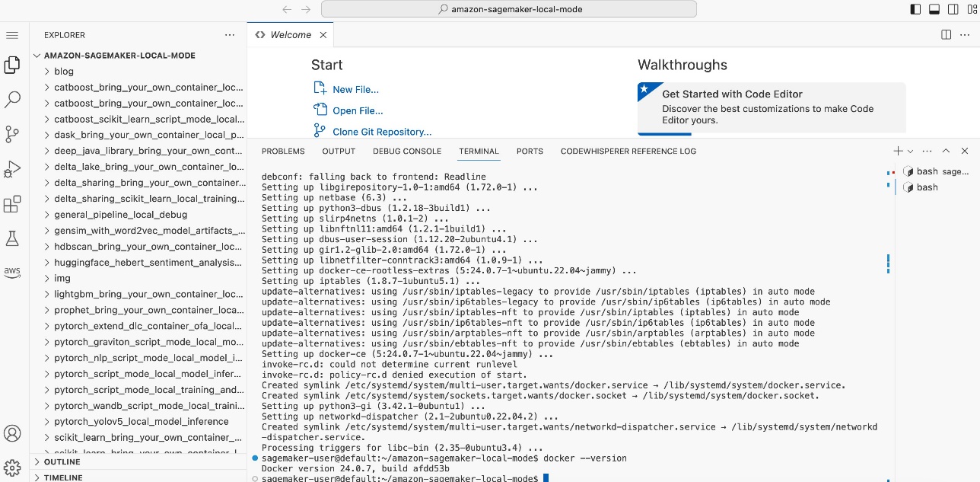Switch to the OUTPUT tab
The width and height of the screenshot is (980, 482).
[x=339, y=151]
